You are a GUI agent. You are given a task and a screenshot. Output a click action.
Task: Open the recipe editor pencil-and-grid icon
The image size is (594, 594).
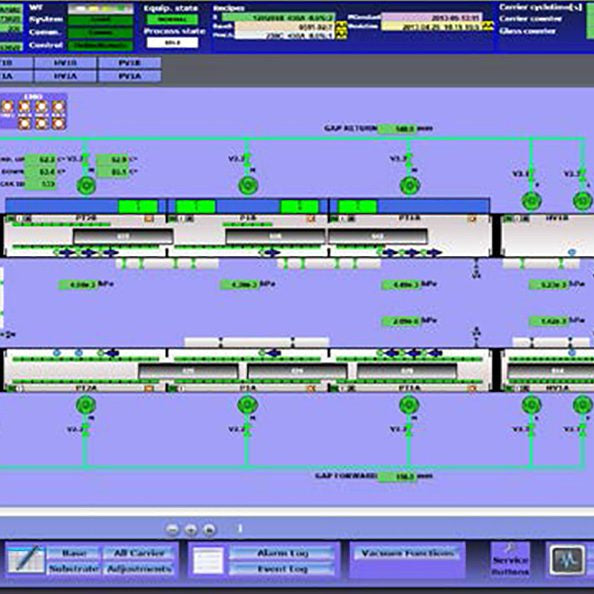(x=25, y=559)
